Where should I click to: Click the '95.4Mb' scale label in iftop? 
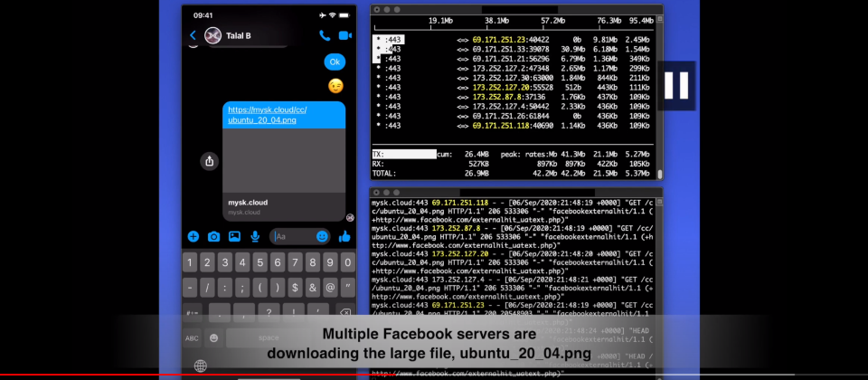click(x=641, y=21)
